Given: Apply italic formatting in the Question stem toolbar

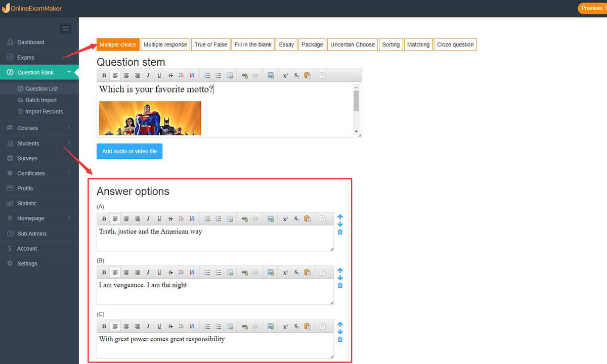Looking at the screenshot, I should [148, 75].
